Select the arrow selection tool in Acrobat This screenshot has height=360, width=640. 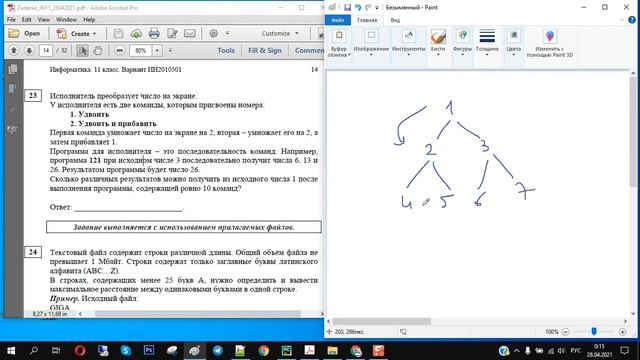click(82, 51)
